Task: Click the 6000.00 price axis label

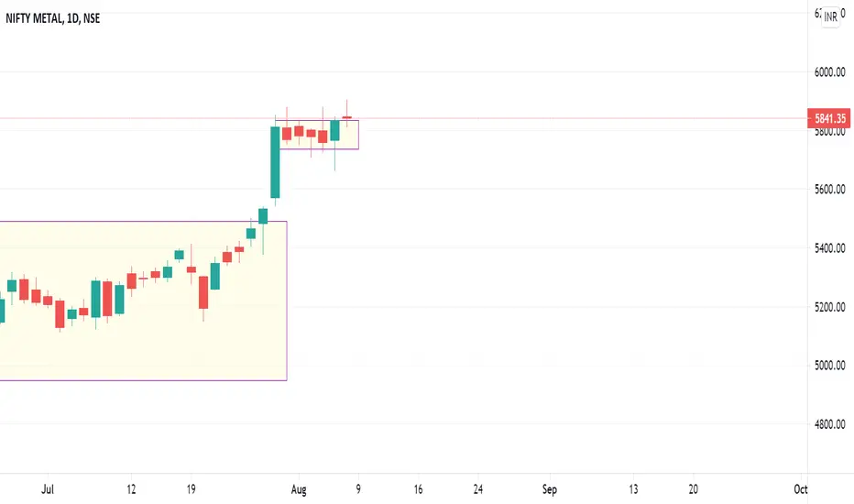Action: tap(829, 71)
